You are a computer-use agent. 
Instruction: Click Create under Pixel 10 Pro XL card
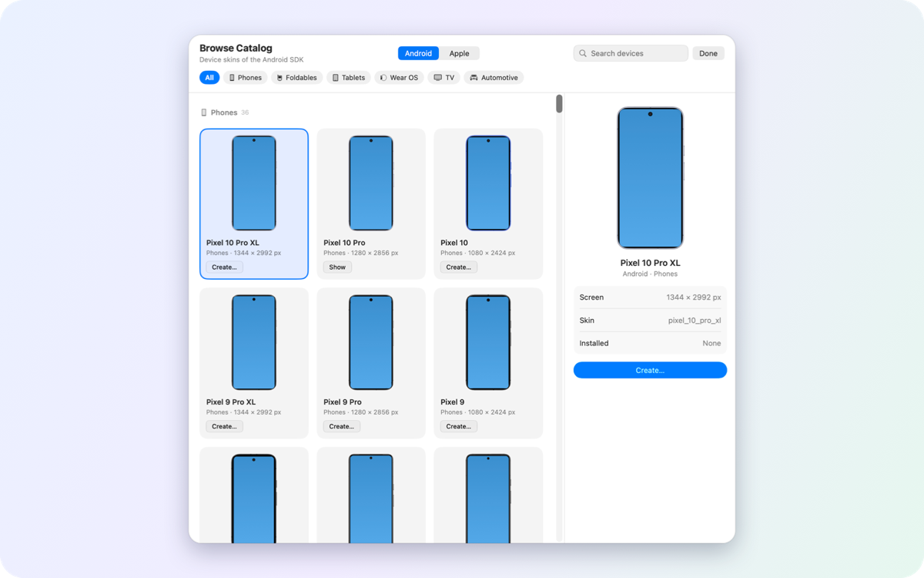tap(224, 267)
